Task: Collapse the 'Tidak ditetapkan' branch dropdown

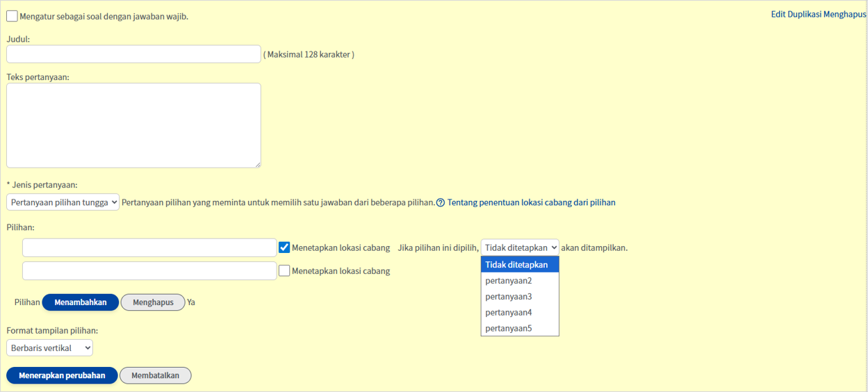Action: click(x=520, y=247)
